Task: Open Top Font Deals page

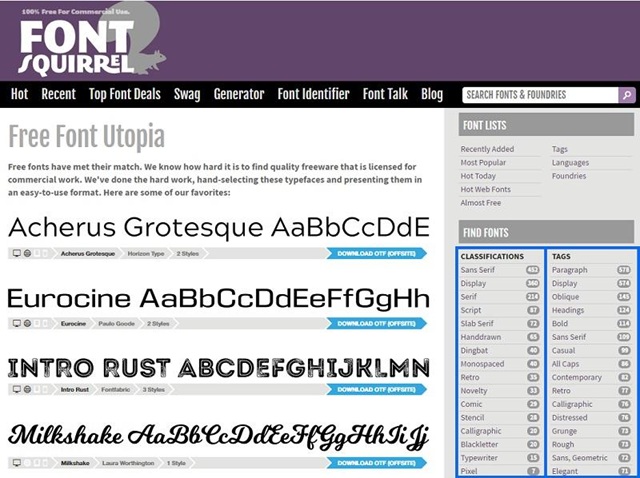Action: [x=124, y=95]
